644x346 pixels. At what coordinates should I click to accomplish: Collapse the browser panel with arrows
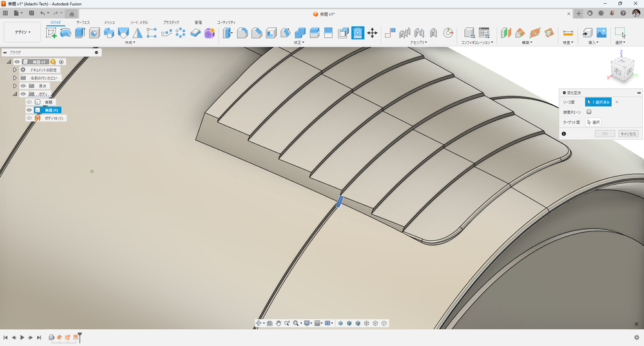(x=5, y=53)
